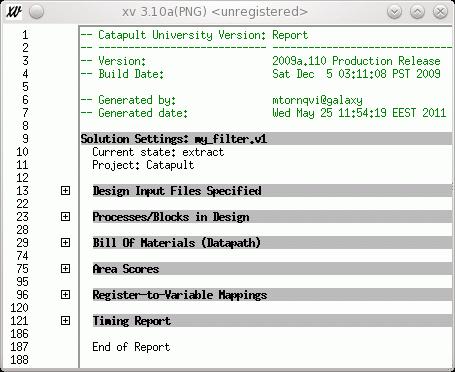The height and width of the screenshot is (372, 455).
Task: Expand the Area Scores section
Action: (x=65, y=269)
